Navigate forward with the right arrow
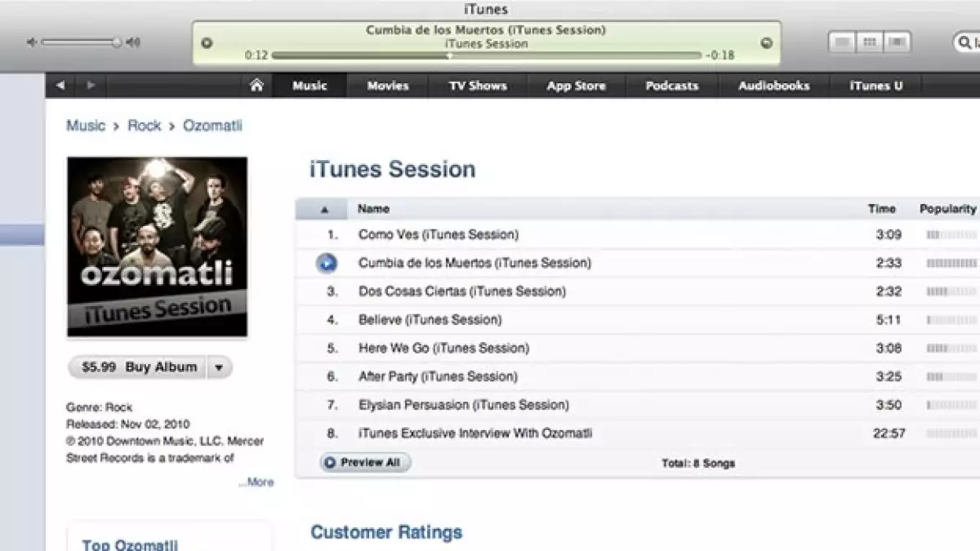 pyautogui.click(x=90, y=85)
